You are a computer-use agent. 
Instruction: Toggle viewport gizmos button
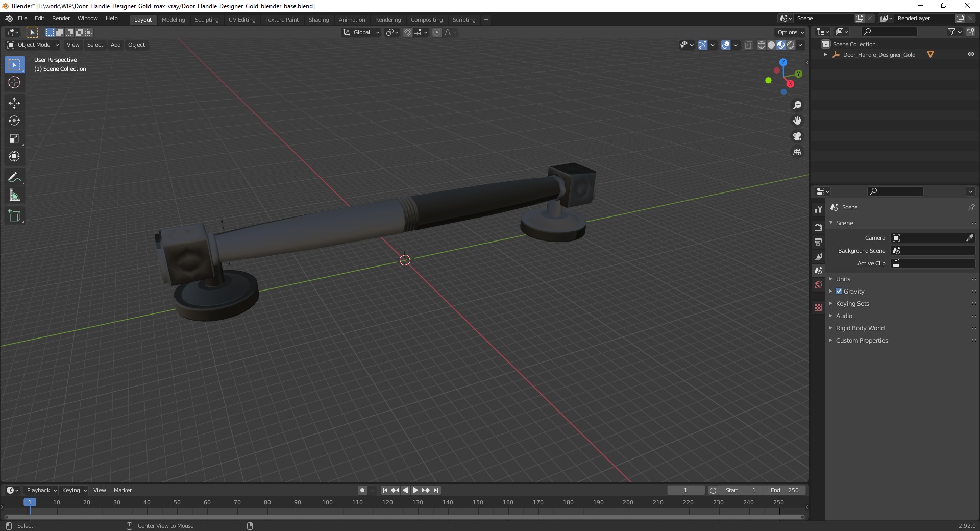[703, 45]
